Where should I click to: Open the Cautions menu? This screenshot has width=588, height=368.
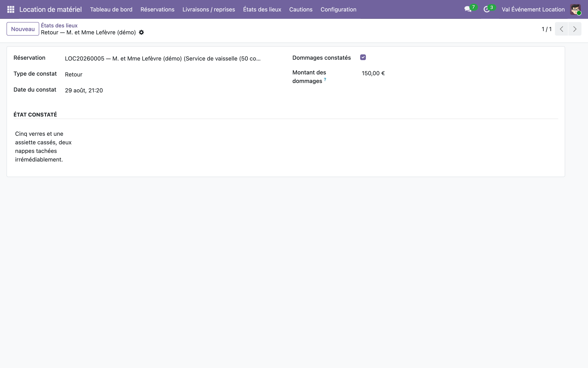[301, 9]
